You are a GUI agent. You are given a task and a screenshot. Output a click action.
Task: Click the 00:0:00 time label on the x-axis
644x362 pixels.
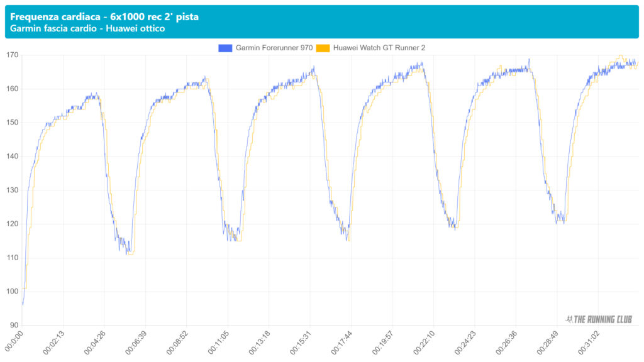pos(13,342)
